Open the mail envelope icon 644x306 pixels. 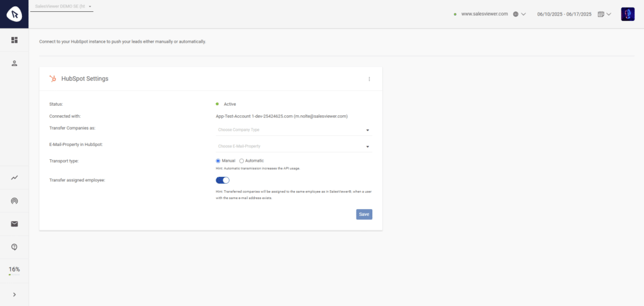14,224
